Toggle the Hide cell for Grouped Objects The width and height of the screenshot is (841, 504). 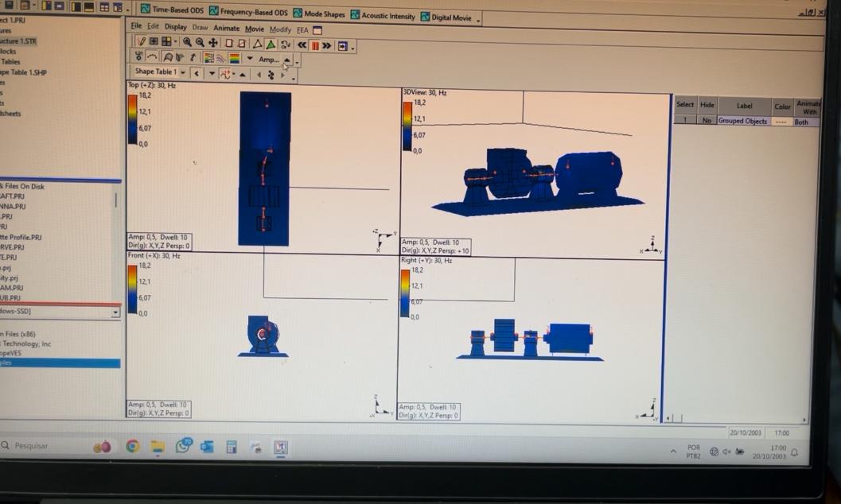point(707,121)
